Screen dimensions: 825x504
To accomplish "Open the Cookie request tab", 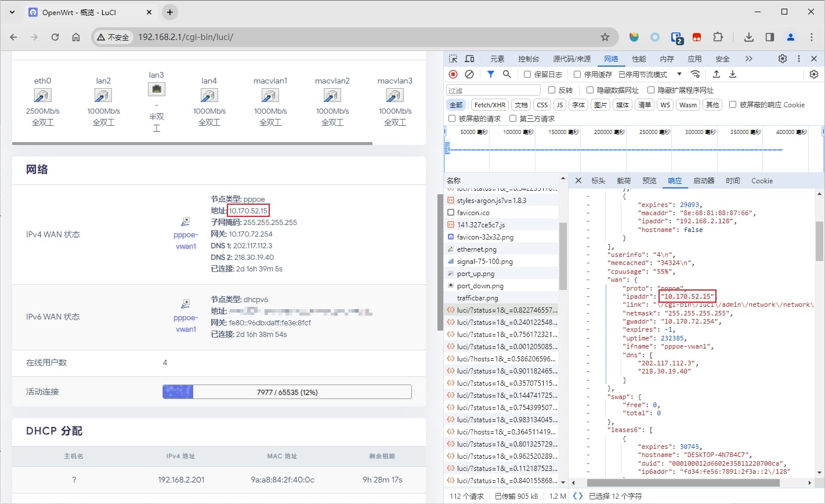I will [x=762, y=180].
